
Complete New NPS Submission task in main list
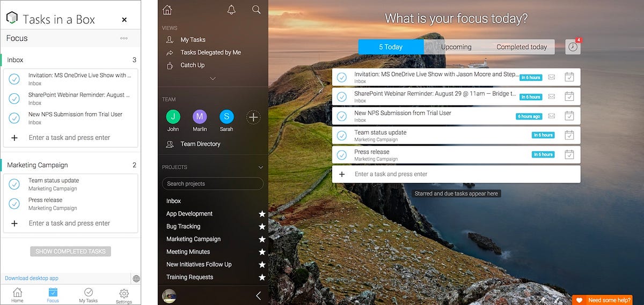[342, 116]
